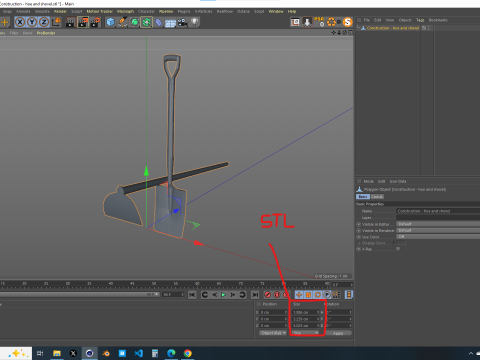The image size is (480, 360).
Task: Click the Size X value field
Action: [305, 312]
